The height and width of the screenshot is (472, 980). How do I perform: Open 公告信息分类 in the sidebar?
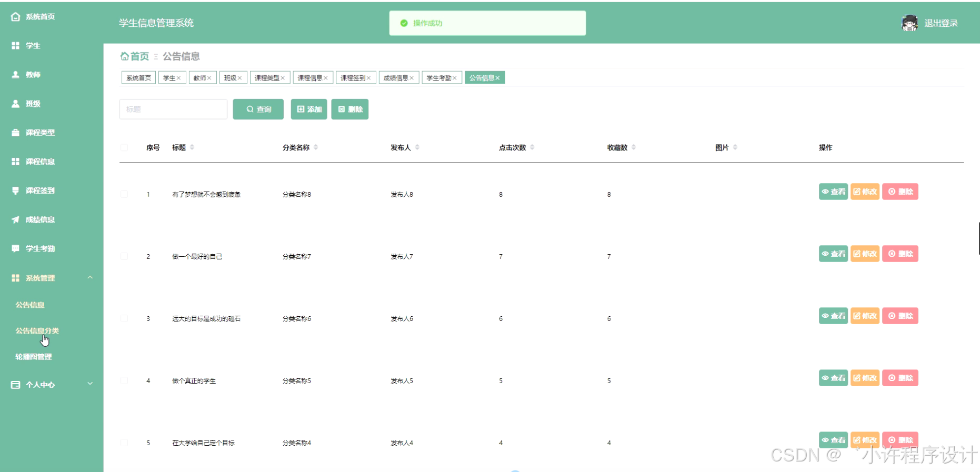click(37, 330)
